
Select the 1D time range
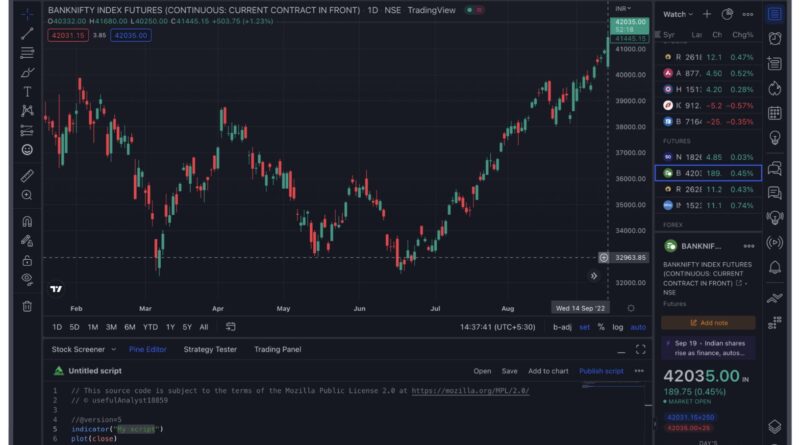(57, 327)
